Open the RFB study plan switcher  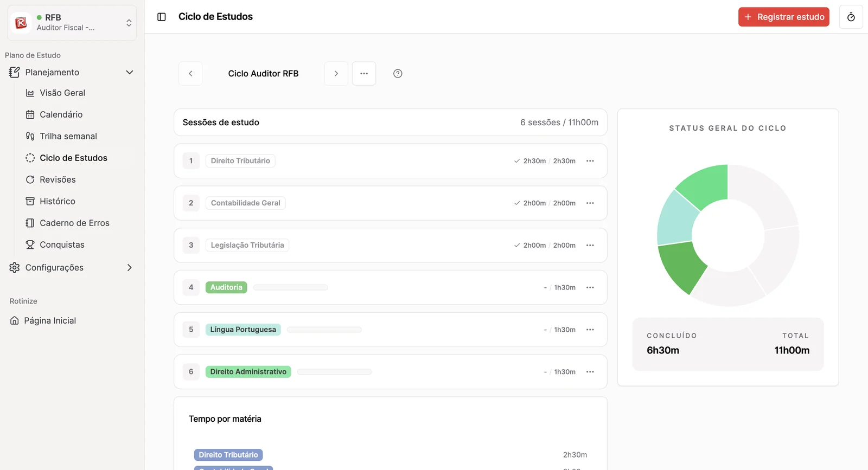click(72, 23)
